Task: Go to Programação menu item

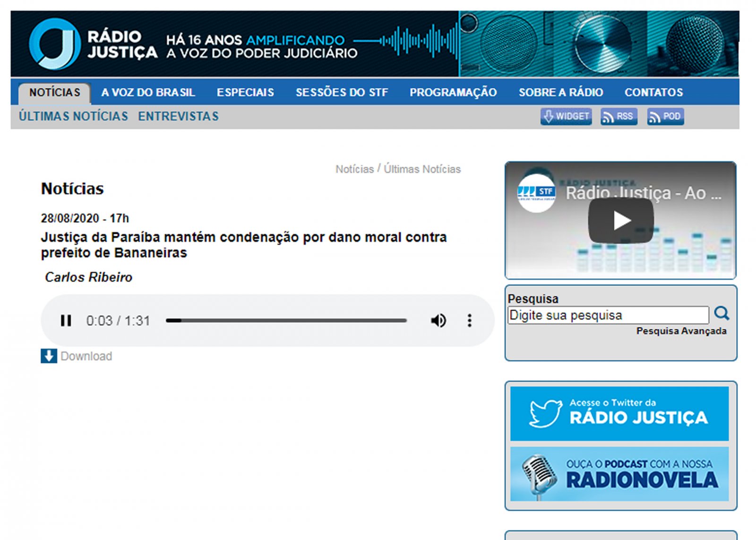Action: point(453,93)
